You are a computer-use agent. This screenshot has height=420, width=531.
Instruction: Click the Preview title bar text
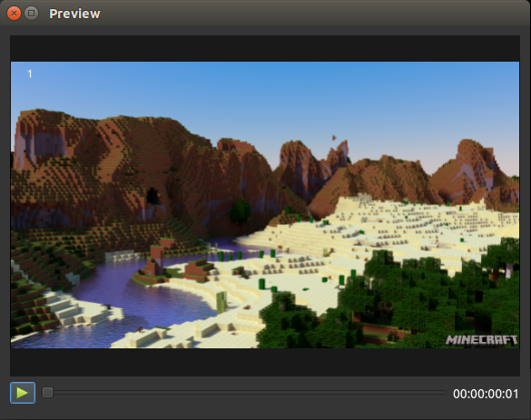(x=74, y=14)
